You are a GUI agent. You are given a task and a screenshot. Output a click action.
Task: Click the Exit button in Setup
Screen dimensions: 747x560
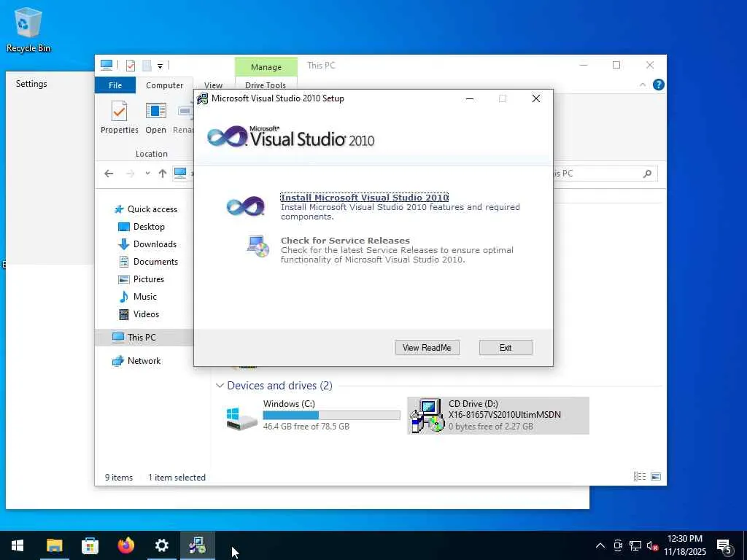point(506,348)
